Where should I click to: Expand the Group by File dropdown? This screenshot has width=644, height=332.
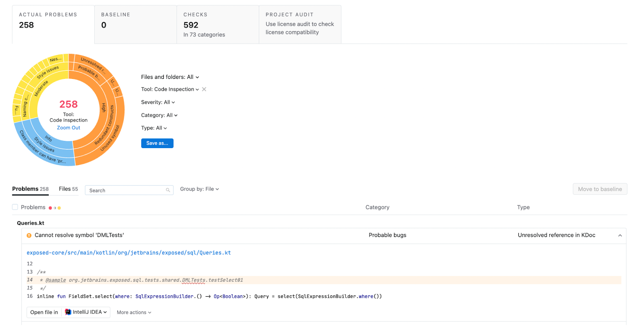click(x=199, y=189)
